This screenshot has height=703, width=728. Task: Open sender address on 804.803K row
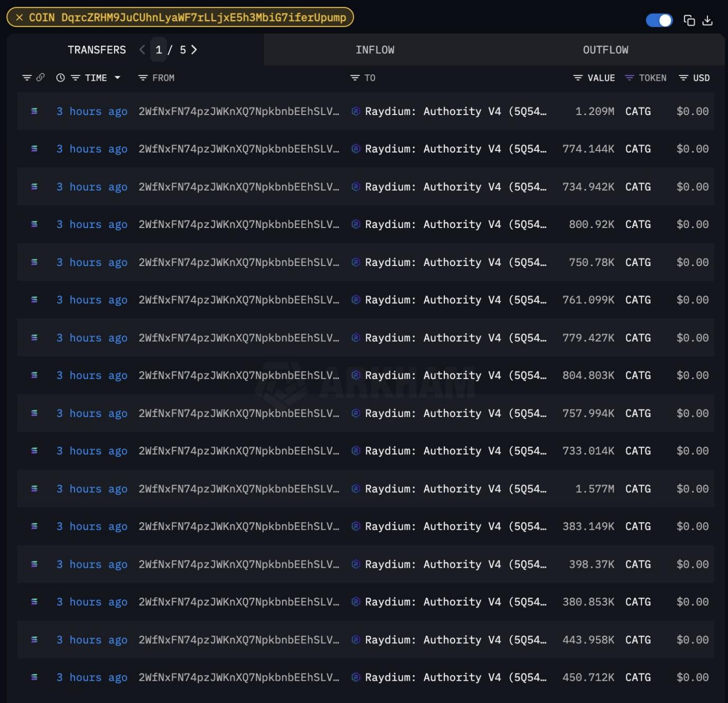(239, 375)
